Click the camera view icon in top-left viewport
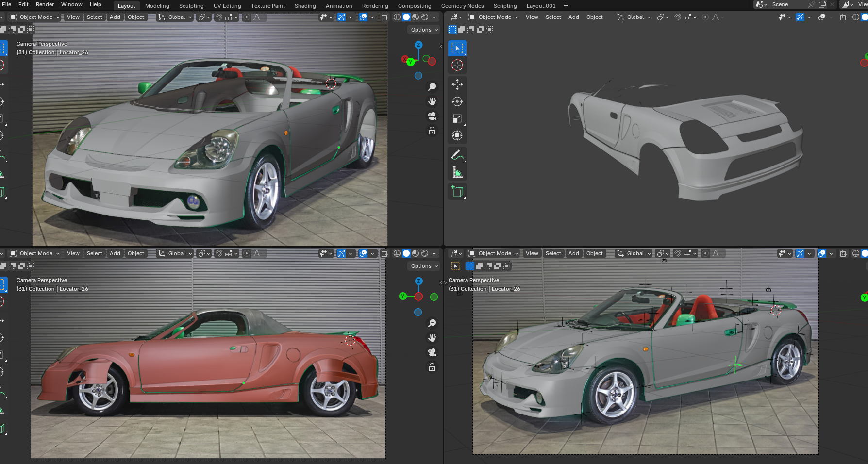The height and width of the screenshot is (464, 868). click(432, 116)
